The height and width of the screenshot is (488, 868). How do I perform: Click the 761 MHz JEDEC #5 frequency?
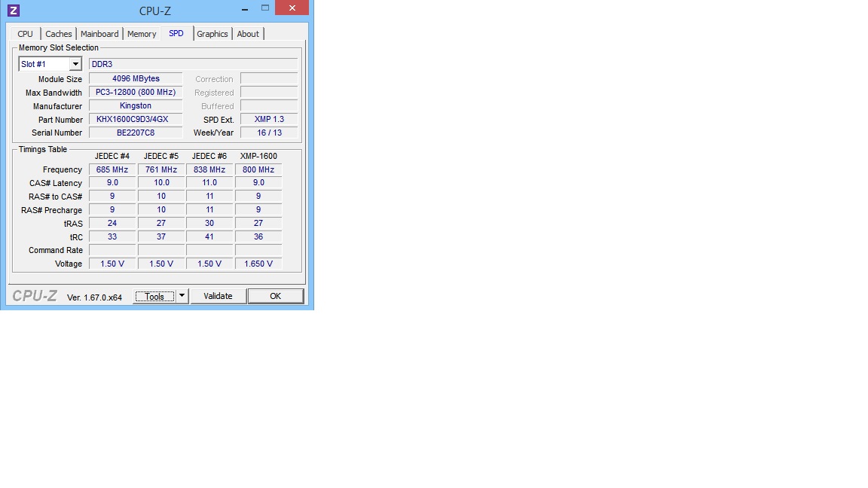point(161,169)
